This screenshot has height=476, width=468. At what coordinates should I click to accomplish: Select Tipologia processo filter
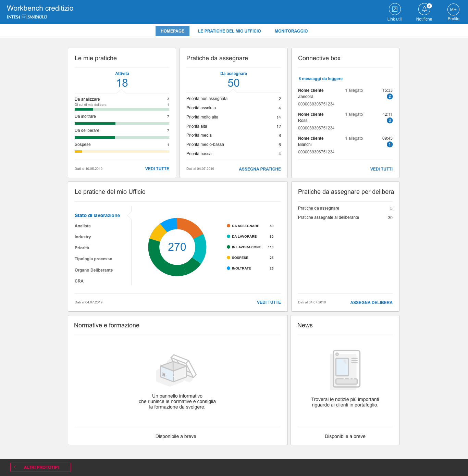[94, 259]
